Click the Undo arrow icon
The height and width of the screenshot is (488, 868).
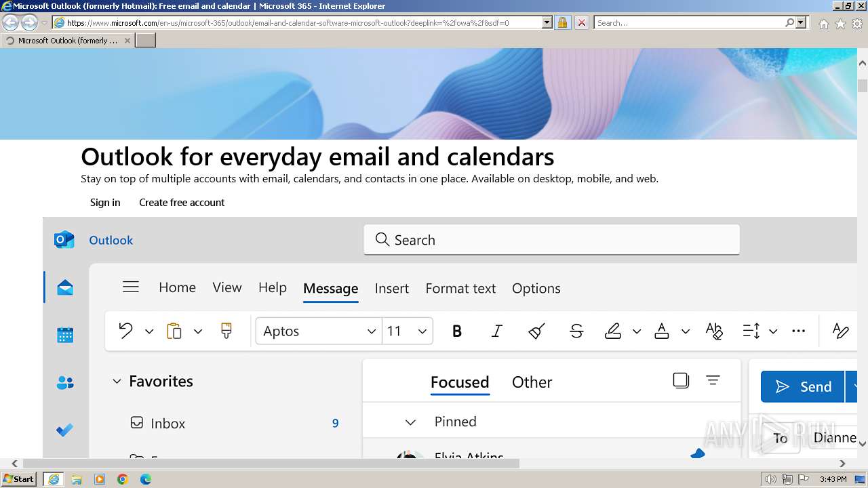tap(125, 331)
